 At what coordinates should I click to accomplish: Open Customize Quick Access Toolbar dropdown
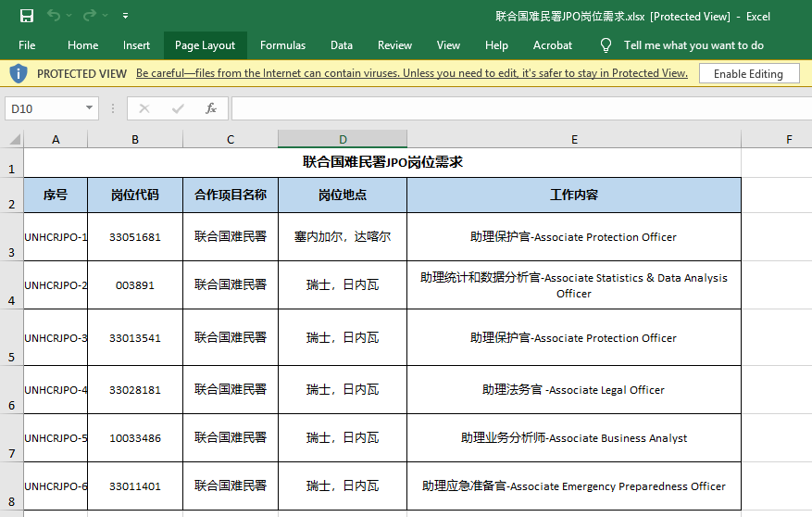125,16
